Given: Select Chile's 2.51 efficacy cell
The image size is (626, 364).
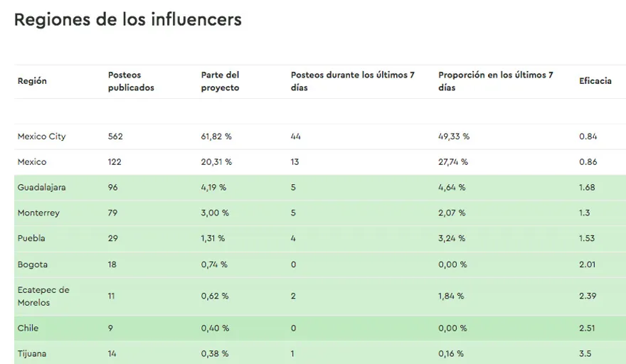Looking at the screenshot, I should 587,328.
